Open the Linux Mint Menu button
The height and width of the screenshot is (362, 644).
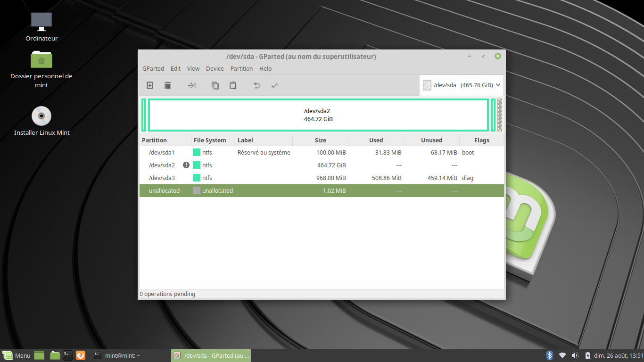[17, 355]
